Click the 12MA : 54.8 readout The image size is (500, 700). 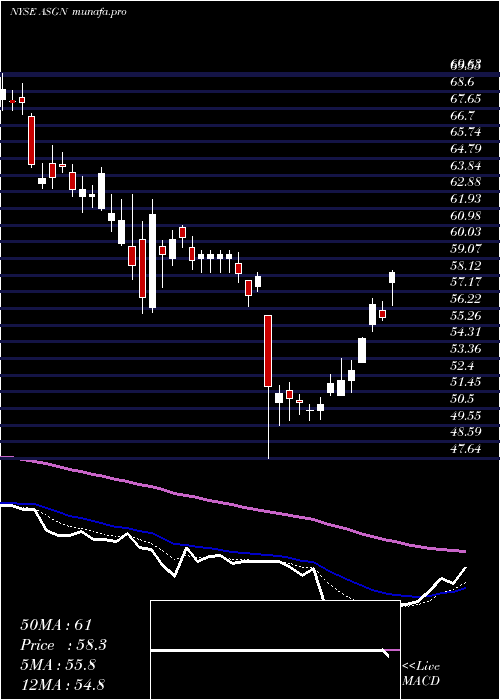coord(62,684)
